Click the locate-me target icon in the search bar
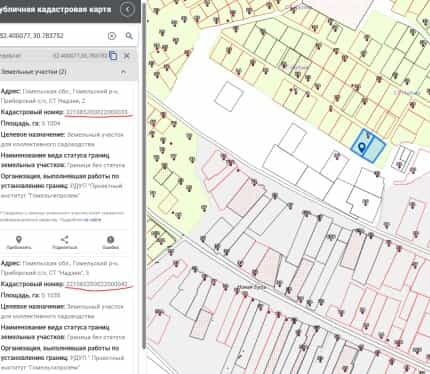 tap(112, 36)
